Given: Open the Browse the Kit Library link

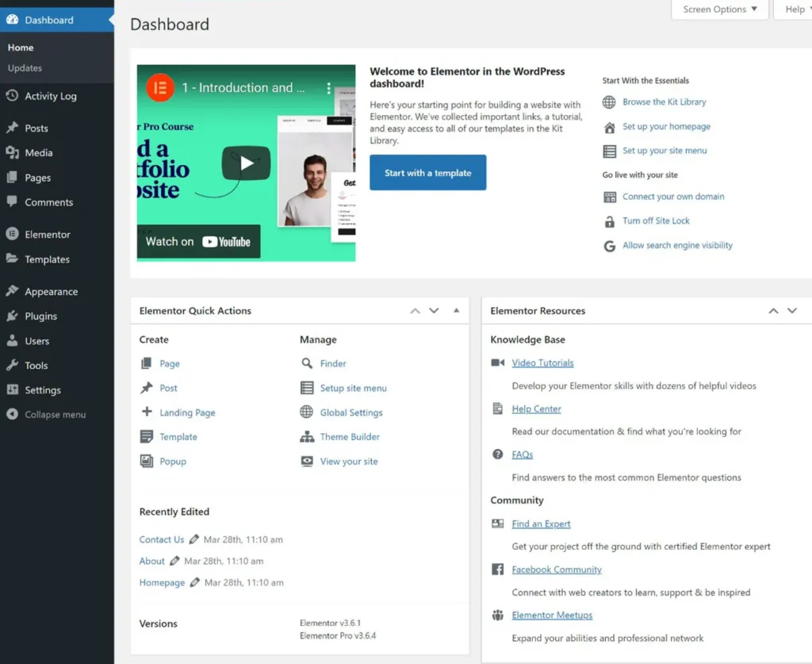Looking at the screenshot, I should pyautogui.click(x=665, y=102).
